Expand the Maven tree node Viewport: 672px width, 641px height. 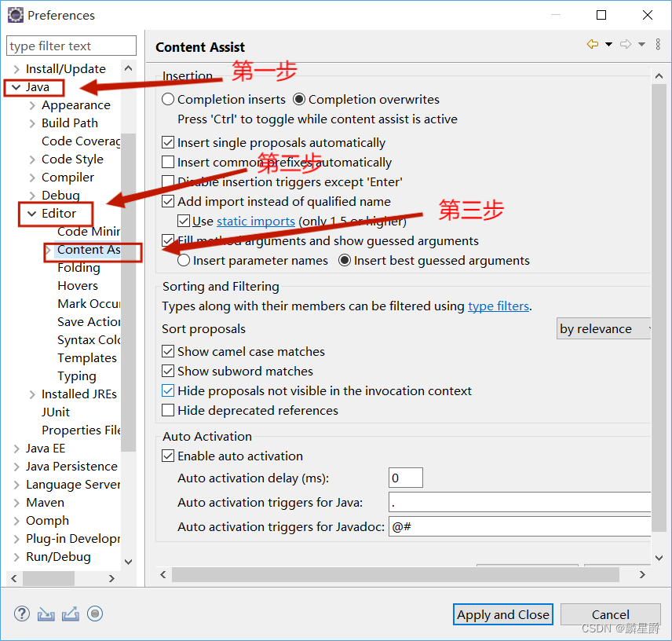pyautogui.click(x=16, y=503)
